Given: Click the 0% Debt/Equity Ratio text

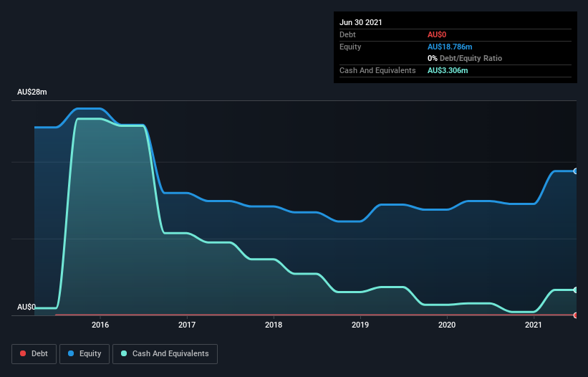Looking at the screenshot, I should 465,58.
